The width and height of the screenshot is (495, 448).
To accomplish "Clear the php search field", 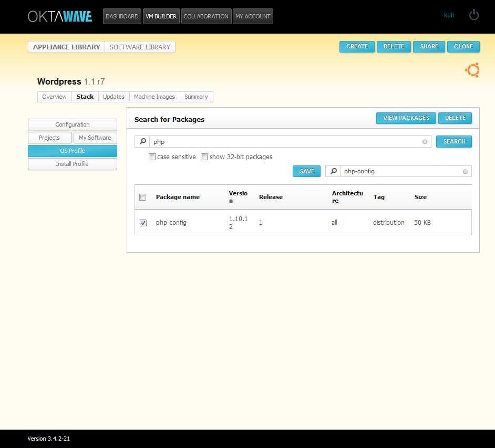I will click(x=425, y=142).
